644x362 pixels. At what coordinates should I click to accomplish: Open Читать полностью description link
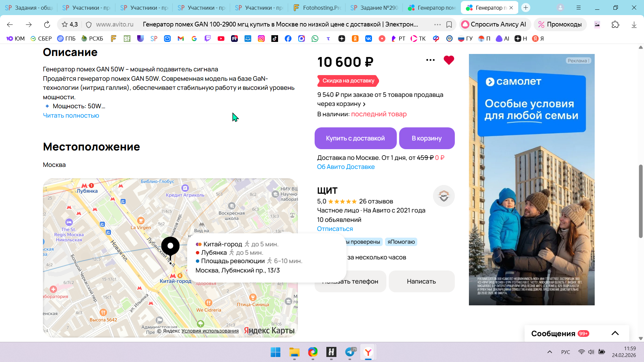[x=71, y=116]
